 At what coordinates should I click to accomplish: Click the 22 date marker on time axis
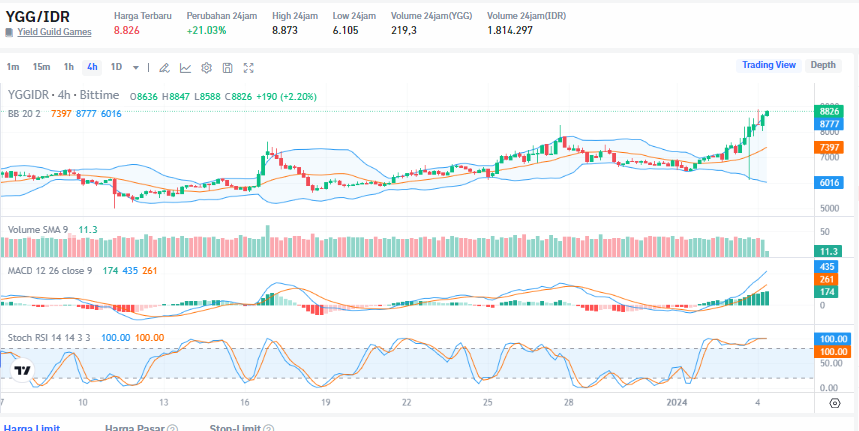point(406,403)
